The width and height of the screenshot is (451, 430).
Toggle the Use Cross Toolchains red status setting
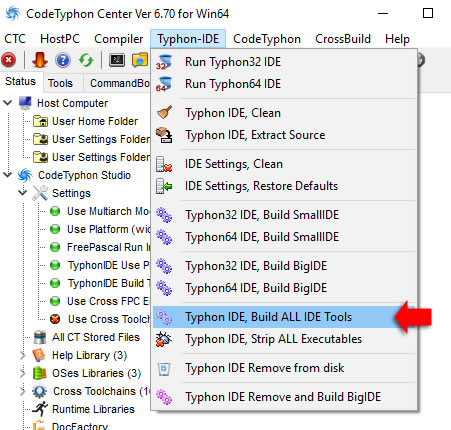pos(55,319)
